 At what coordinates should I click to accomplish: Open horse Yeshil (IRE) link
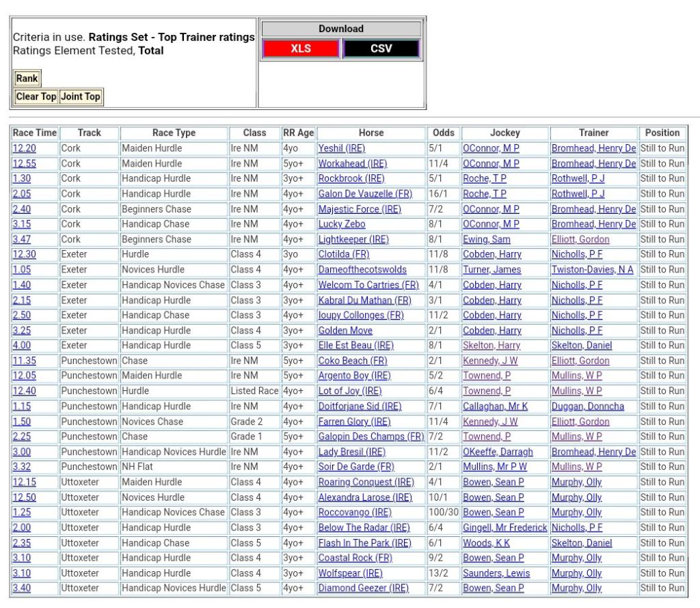(341, 148)
